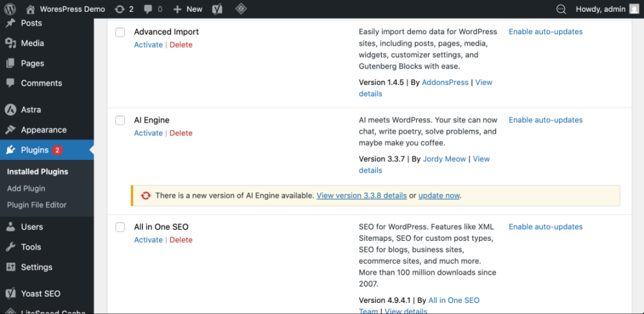This screenshot has width=644, height=314.
Task: Click the Posts pin icon in sidebar
Action: [10, 23]
